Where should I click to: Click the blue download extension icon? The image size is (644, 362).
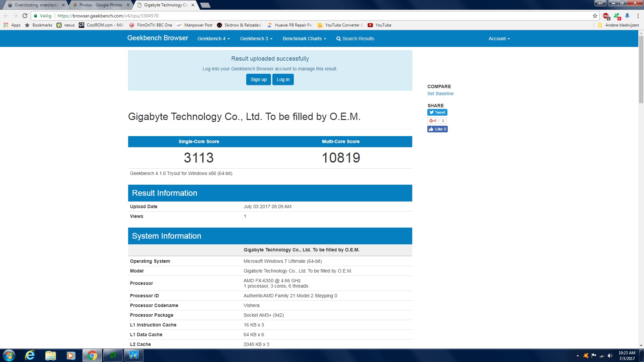click(627, 16)
